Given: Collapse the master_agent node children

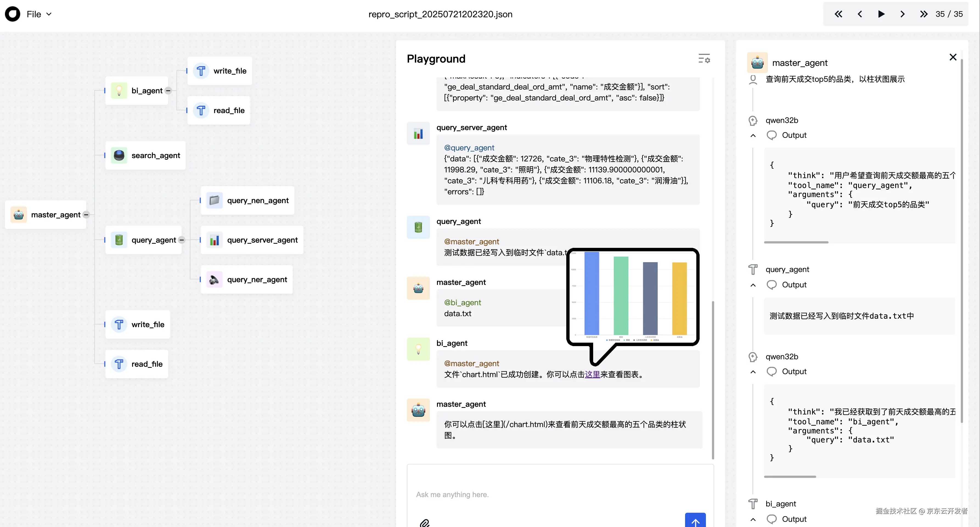Looking at the screenshot, I should 86,215.
